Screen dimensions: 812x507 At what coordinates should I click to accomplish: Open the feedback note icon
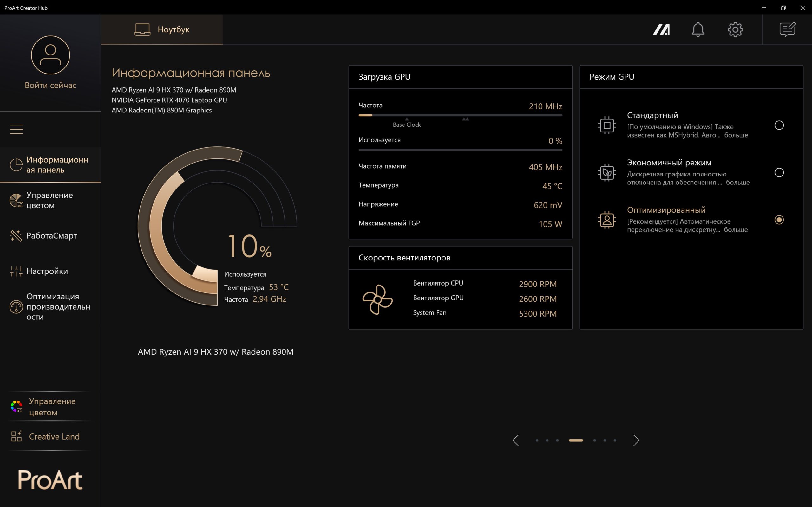point(787,29)
